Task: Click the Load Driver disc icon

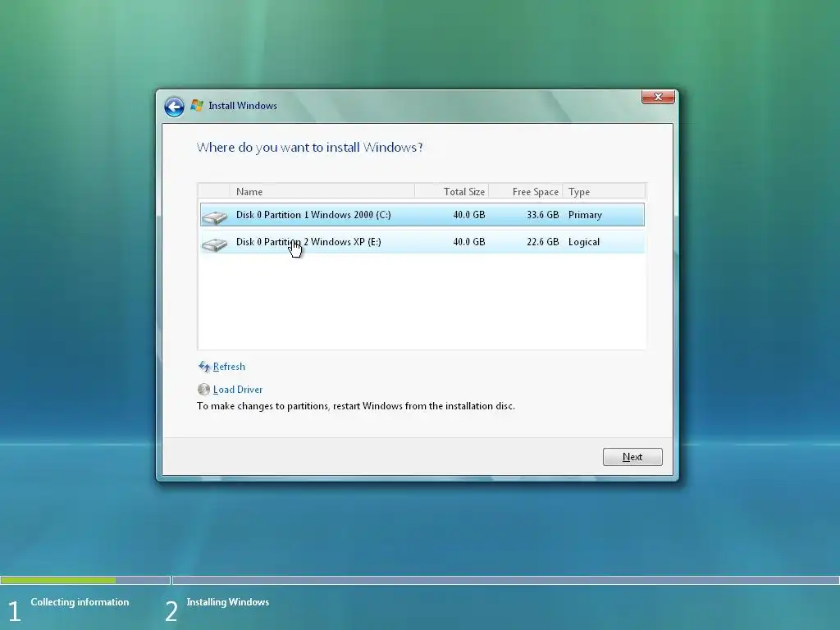Action: [203, 390]
